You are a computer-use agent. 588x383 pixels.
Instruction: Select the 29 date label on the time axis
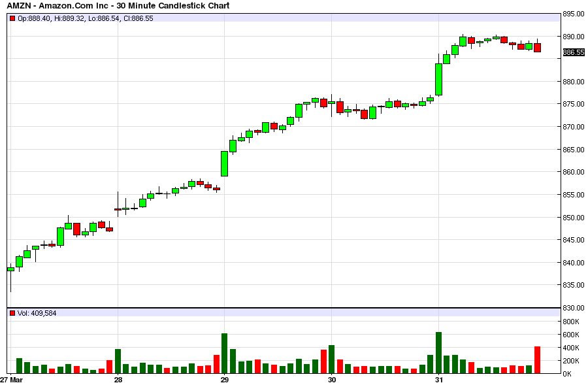(x=224, y=379)
